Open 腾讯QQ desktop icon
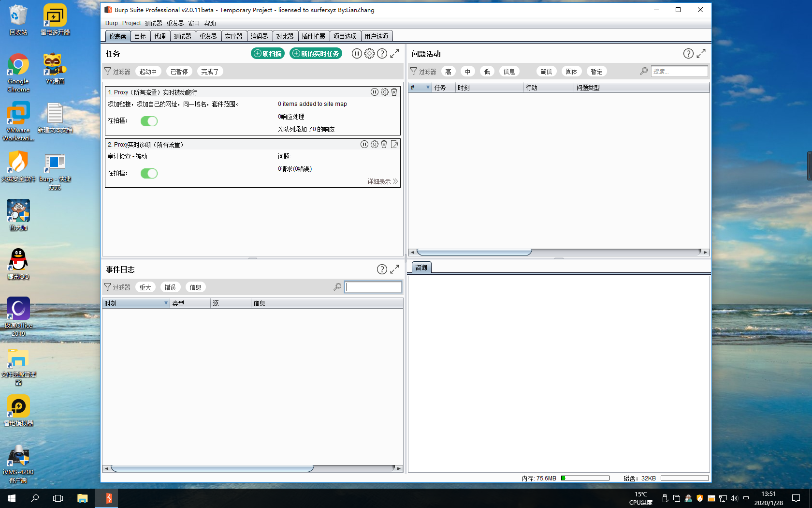Image resolution: width=812 pixels, height=508 pixels. (x=18, y=264)
